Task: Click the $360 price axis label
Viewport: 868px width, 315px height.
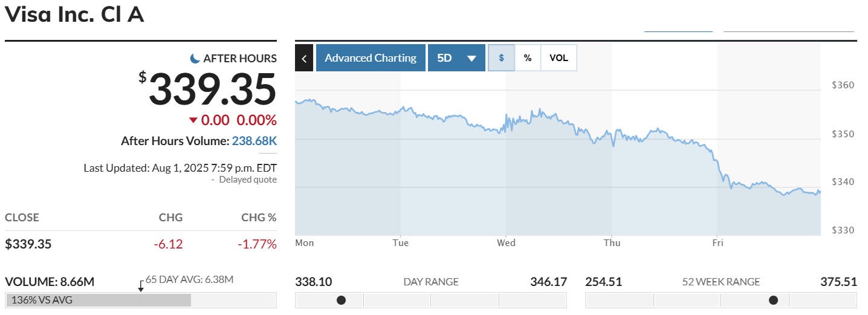Action: click(x=843, y=85)
